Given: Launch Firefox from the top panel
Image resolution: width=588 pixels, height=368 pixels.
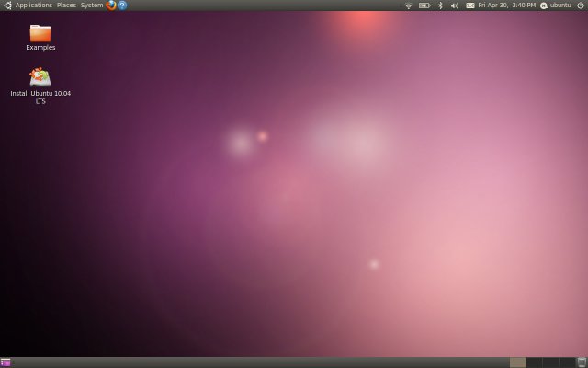Looking at the screenshot, I should point(111,6).
